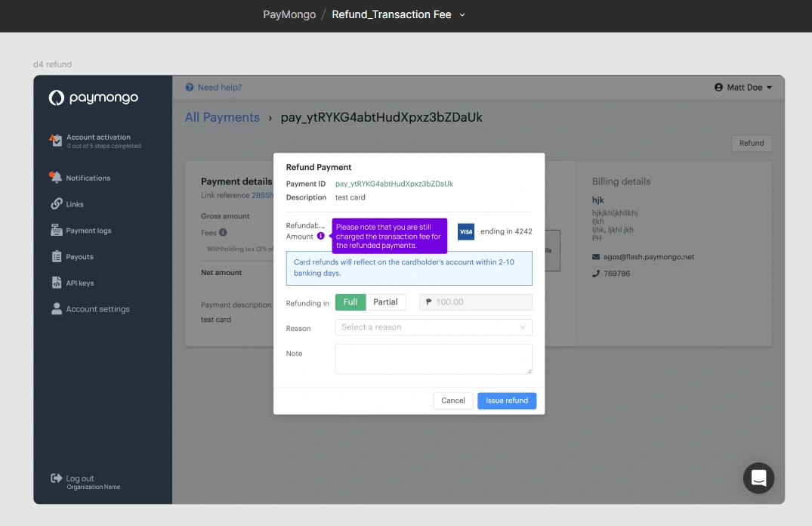Click the Visa card logo
The image size is (812, 526).
[466, 232]
